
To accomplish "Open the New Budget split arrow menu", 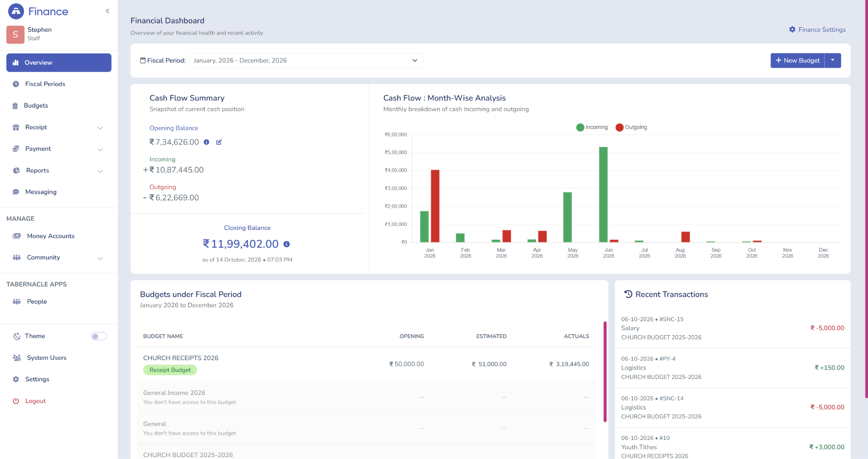I will click(833, 61).
